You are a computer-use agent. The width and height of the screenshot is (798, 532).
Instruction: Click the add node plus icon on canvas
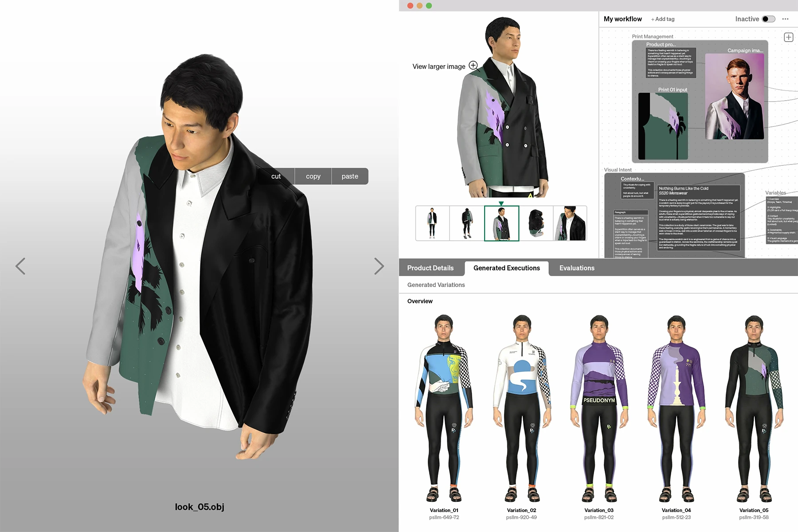click(788, 37)
